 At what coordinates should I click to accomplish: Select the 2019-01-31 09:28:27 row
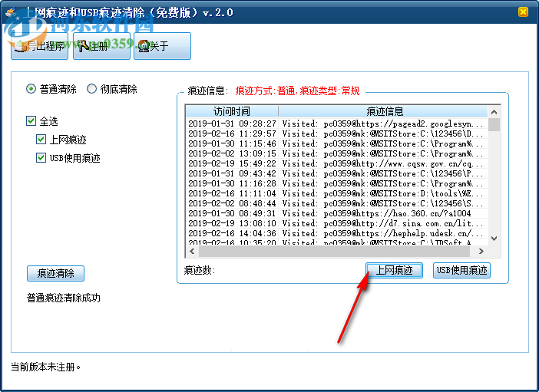point(336,124)
